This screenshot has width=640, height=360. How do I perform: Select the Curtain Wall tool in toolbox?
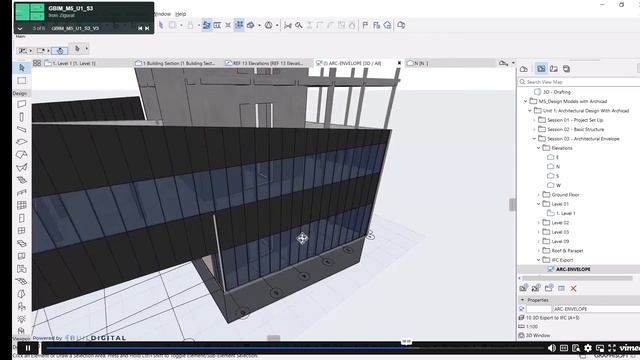coord(22,205)
